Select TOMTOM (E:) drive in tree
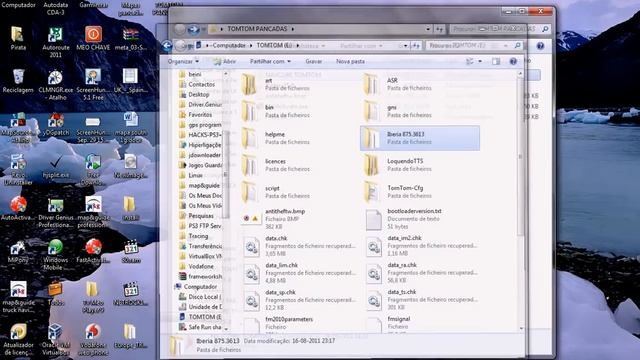 tap(204, 317)
